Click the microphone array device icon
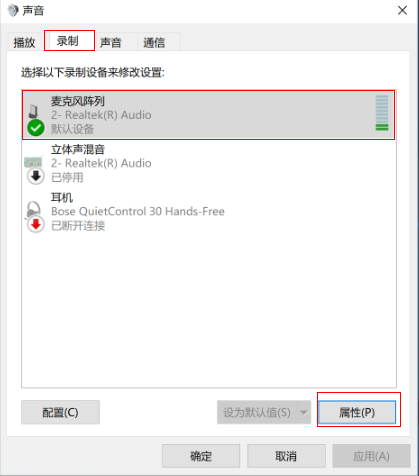The image size is (419, 476). click(33, 111)
